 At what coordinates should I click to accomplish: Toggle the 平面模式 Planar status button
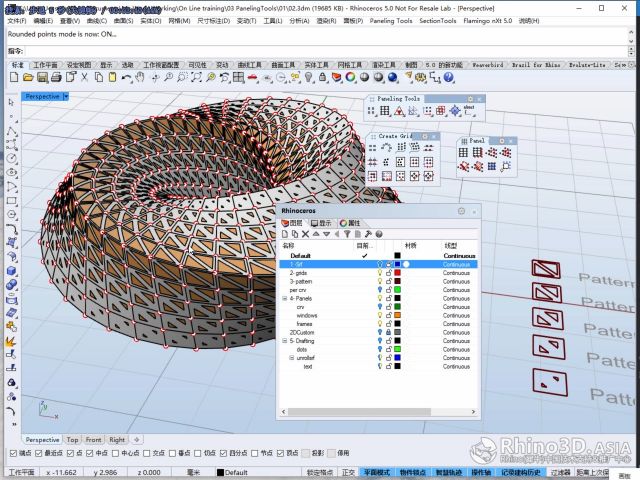pos(376,472)
